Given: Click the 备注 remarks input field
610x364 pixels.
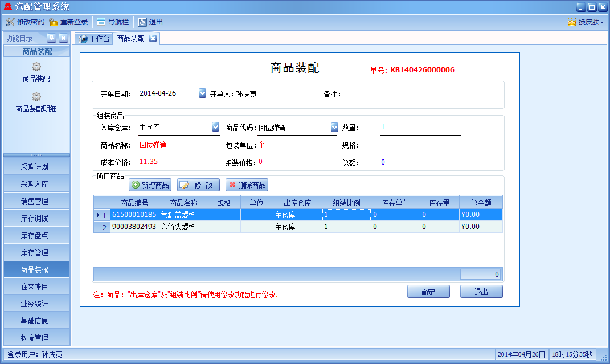Looking at the screenshot, I should 408,94.
